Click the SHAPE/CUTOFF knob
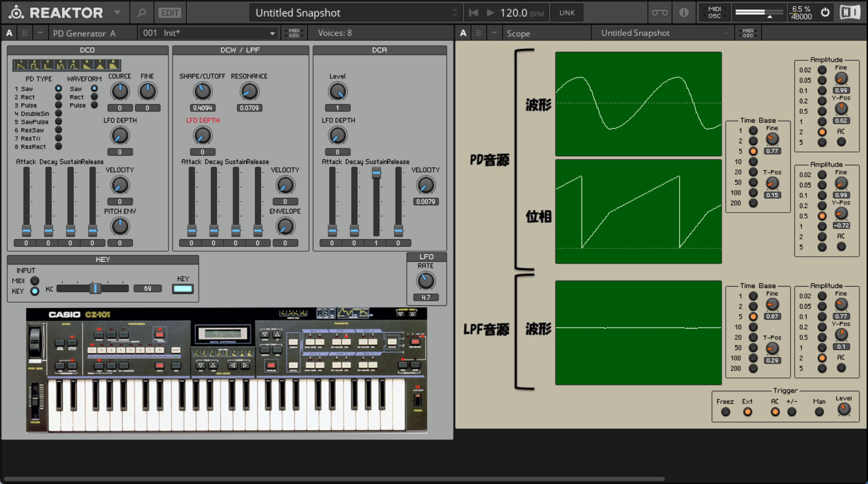 point(202,91)
